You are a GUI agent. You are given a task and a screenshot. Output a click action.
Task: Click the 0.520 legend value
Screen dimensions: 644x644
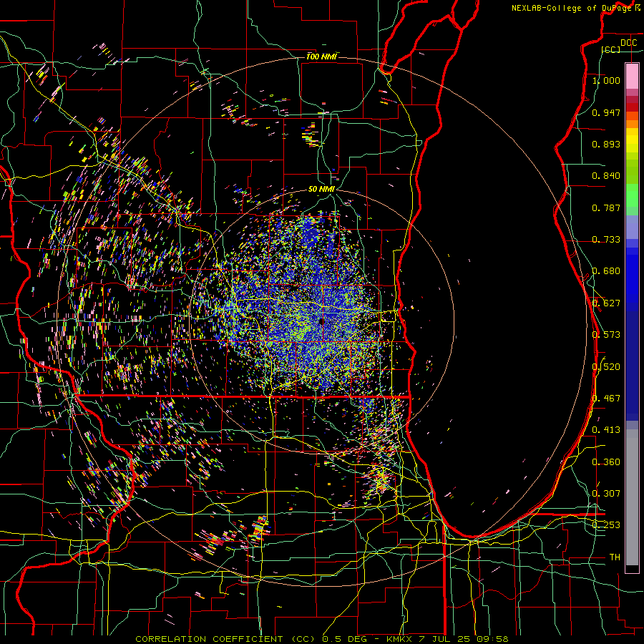click(606, 367)
